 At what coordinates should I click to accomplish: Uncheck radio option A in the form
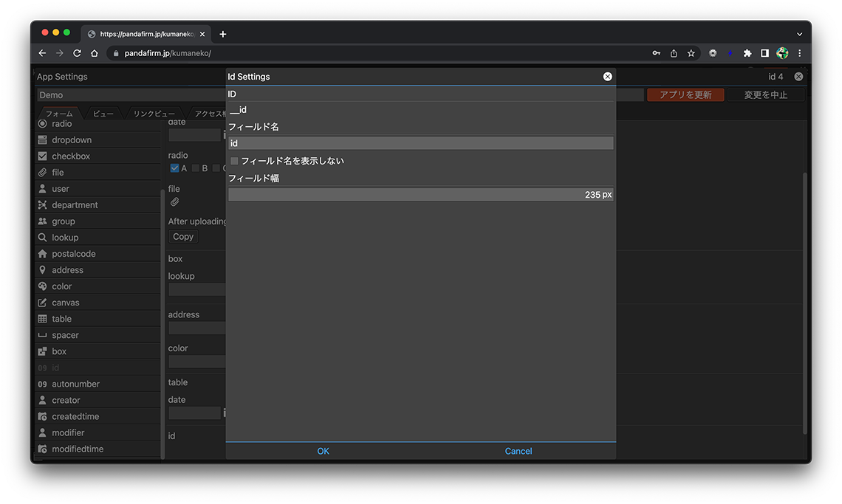point(175,168)
